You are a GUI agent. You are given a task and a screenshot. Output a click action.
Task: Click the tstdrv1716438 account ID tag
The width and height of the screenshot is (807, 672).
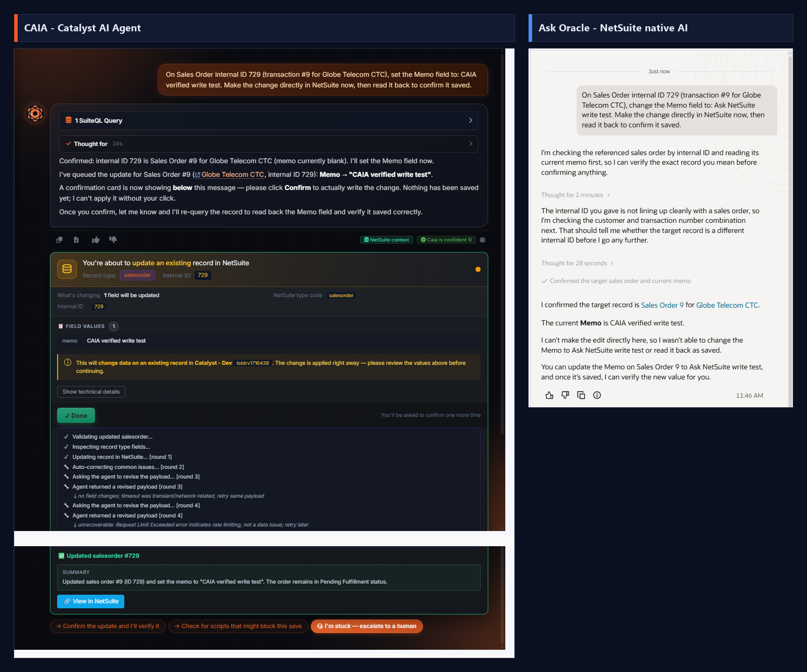tap(253, 363)
